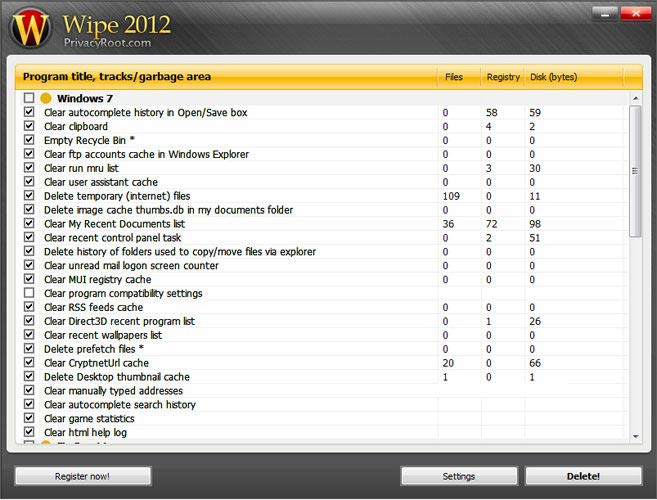The height and width of the screenshot is (500, 657).
Task: Sort by the Disk (bytes) column header
Action: pyautogui.click(x=574, y=77)
